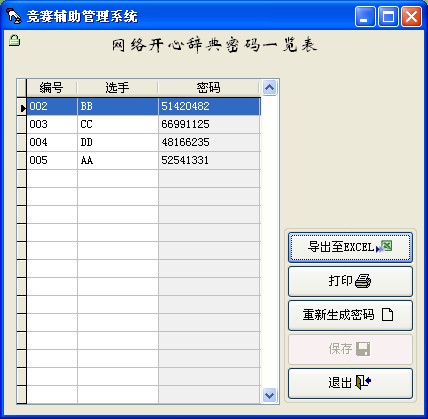The width and height of the screenshot is (428, 419).
Task: Click the application icon in title bar
Action: (14, 16)
